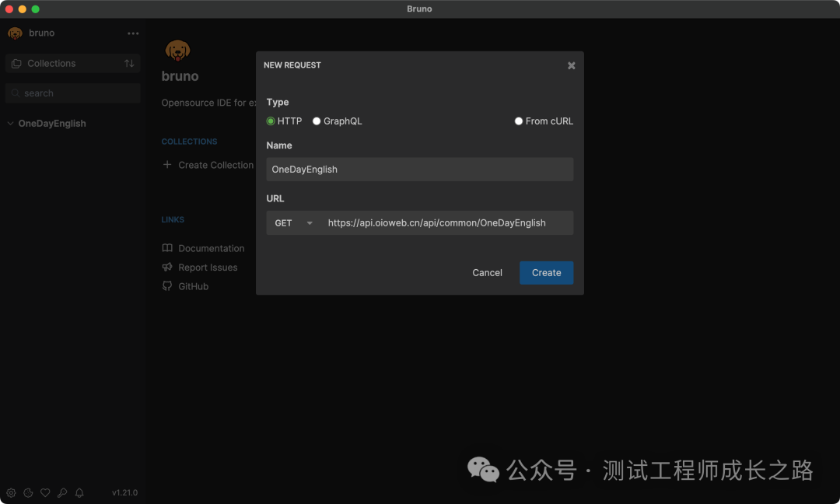Image resolution: width=840 pixels, height=504 pixels.
Task: Open the Documentation link
Action: 211,249
